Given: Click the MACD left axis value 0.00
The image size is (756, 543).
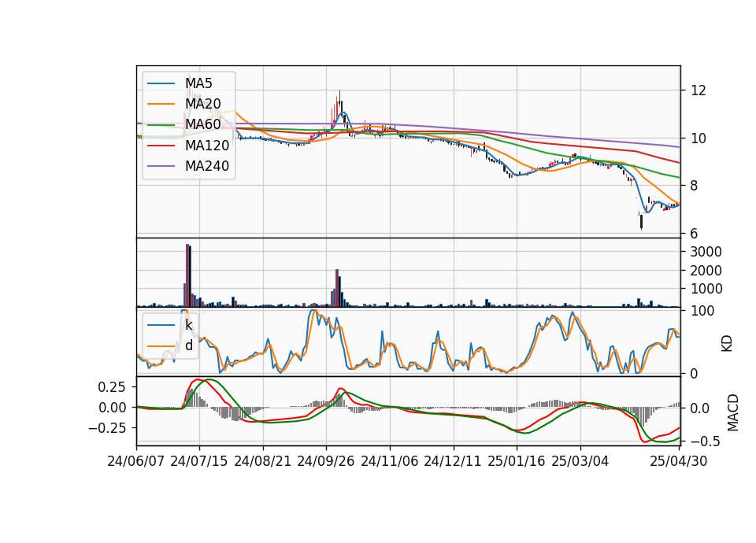Looking at the screenshot, I should click(111, 408).
